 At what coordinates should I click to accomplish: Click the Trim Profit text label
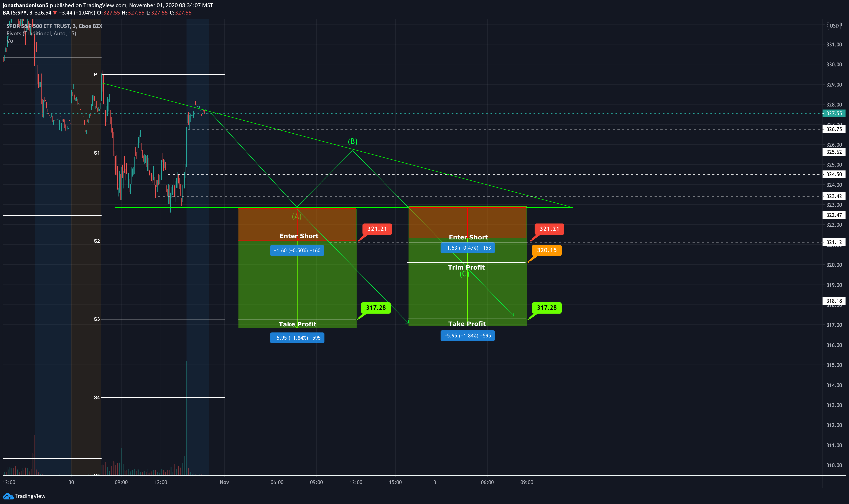[466, 267]
